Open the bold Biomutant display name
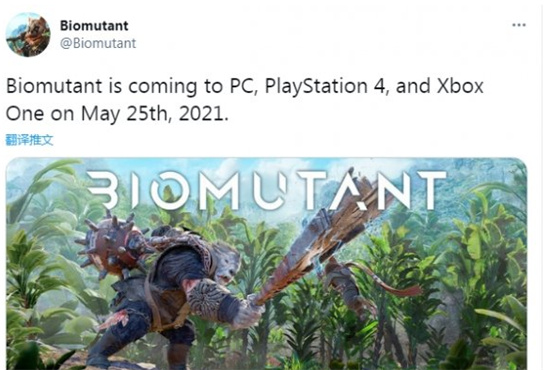The height and width of the screenshot is (370, 550). (94, 25)
